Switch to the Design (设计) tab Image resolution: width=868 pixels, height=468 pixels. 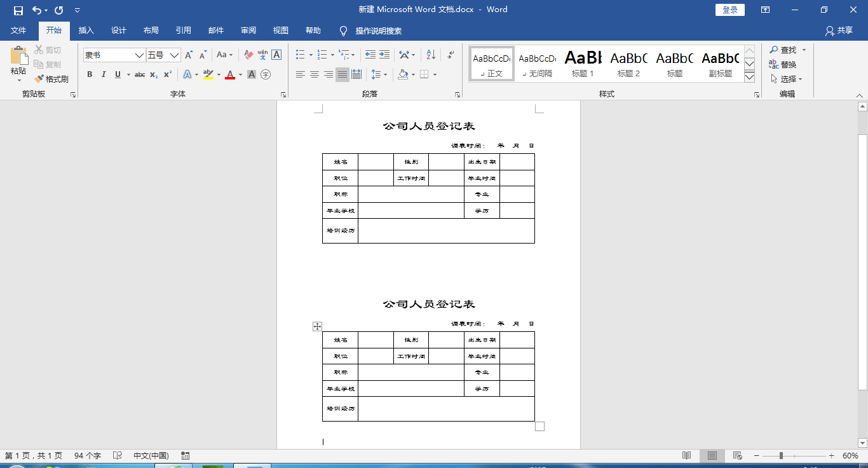click(x=119, y=31)
